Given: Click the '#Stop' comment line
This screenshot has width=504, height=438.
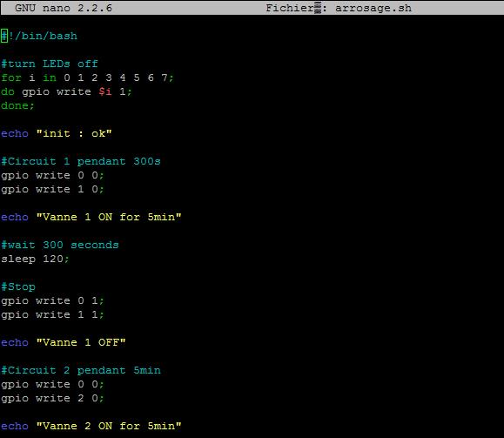Looking at the screenshot, I should pos(18,286).
